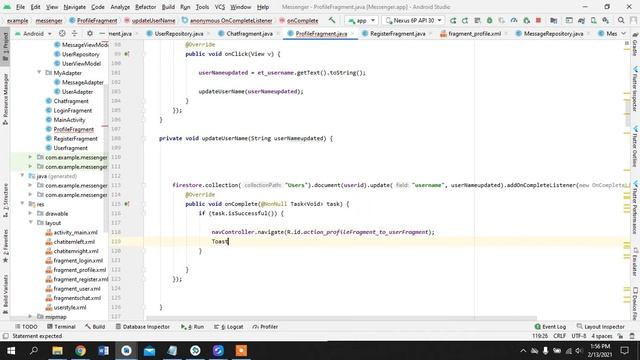
Task: Open Chrome from the Windows taskbar
Action: click(x=80, y=351)
